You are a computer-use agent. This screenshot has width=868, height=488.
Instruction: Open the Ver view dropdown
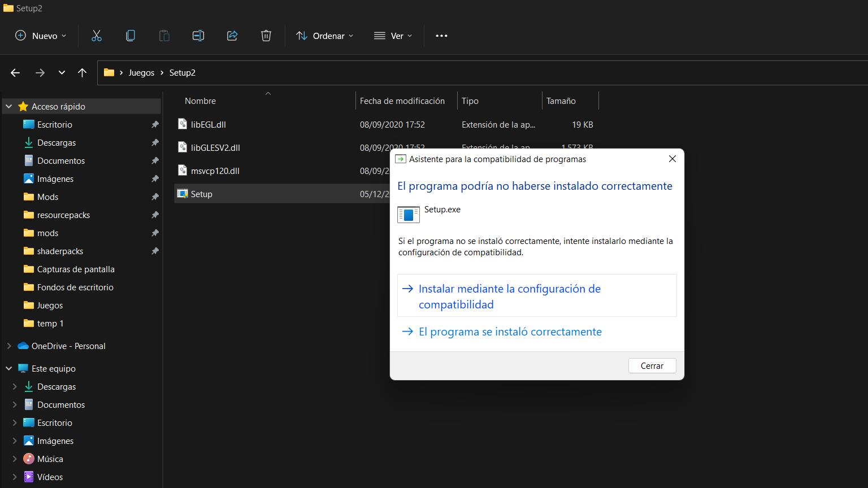(x=393, y=36)
